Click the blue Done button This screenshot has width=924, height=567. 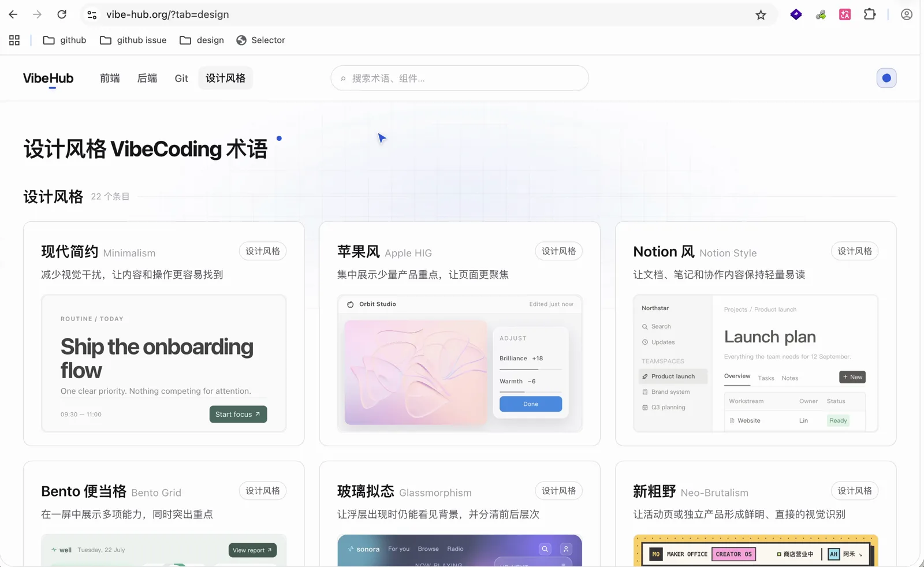point(531,404)
